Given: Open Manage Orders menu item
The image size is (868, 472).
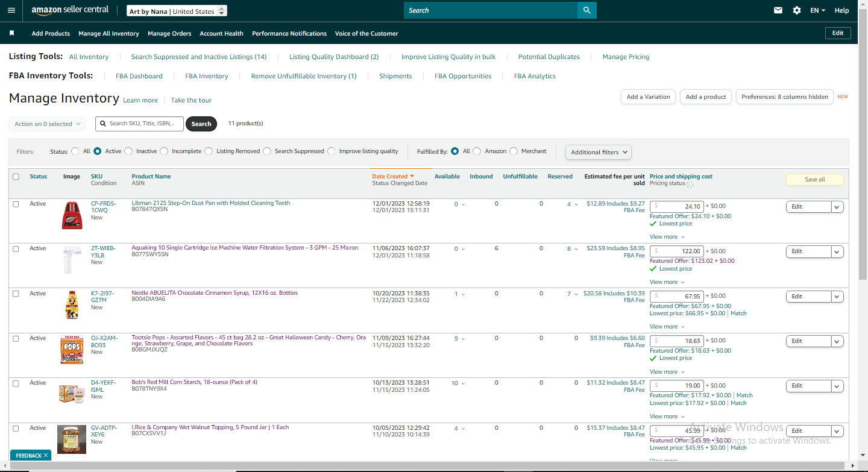Looking at the screenshot, I should pyautogui.click(x=169, y=33).
